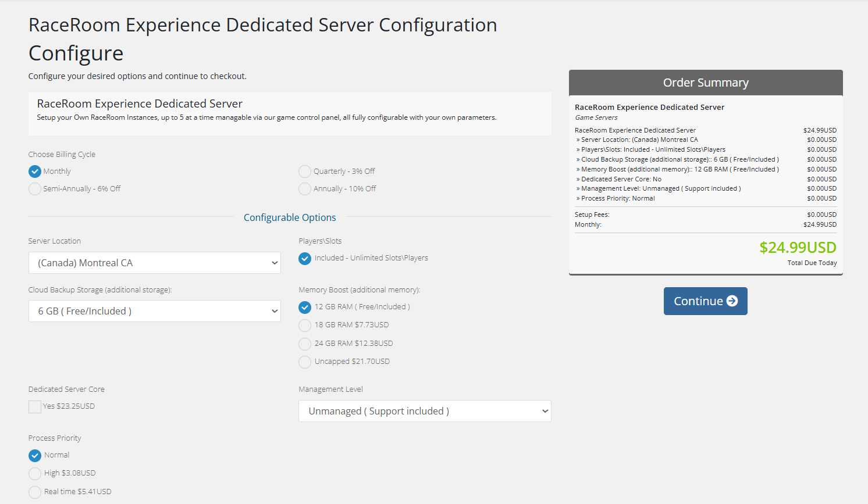868x504 pixels.
Task: Click the Management Level field label
Action: coord(330,389)
